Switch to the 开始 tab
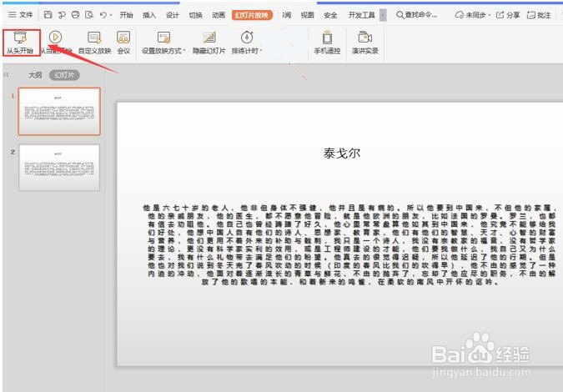The width and height of the screenshot is (563, 392). pos(126,15)
